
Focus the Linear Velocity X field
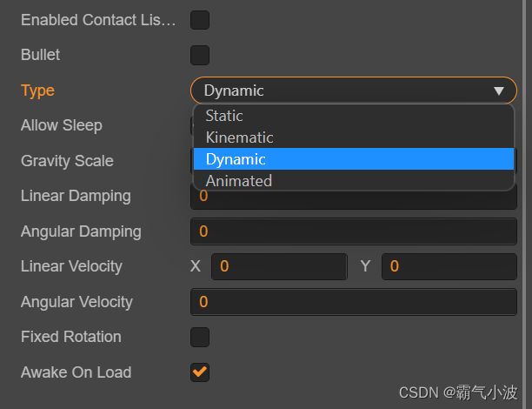pos(279,266)
